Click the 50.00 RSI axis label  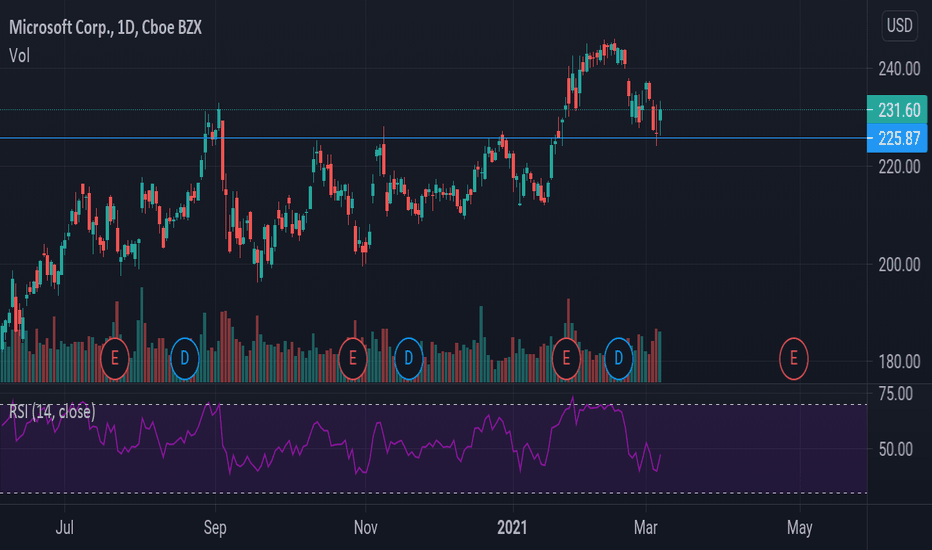[896, 449]
